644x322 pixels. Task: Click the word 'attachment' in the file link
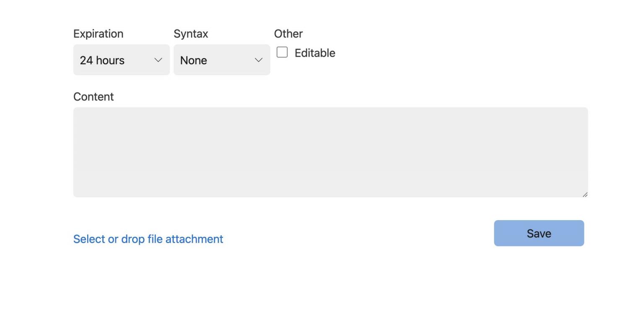pos(194,239)
